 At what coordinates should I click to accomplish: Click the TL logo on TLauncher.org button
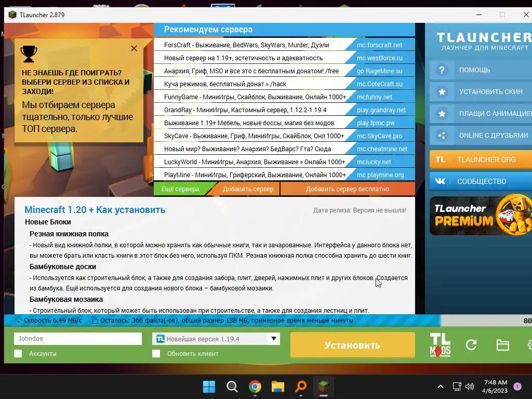(440, 159)
